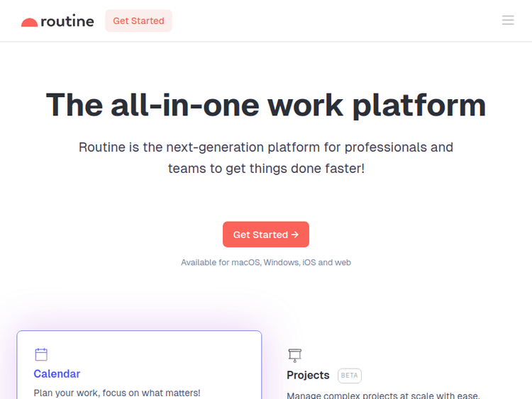Image resolution: width=532 pixels, height=399 pixels.
Task: Click the BETA badge beside Projects
Action: (x=350, y=375)
